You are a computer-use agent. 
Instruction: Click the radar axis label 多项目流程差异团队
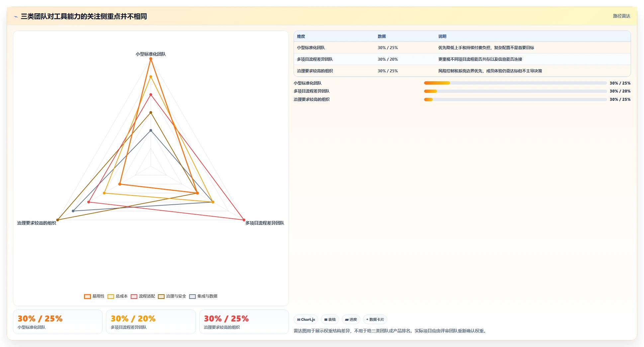pyautogui.click(x=265, y=223)
